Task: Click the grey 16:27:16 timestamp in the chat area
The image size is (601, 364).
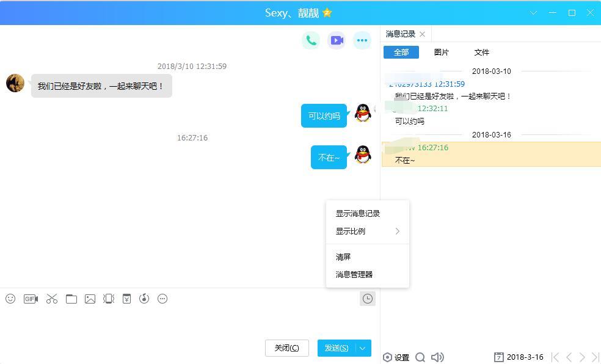Action: (192, 137)
